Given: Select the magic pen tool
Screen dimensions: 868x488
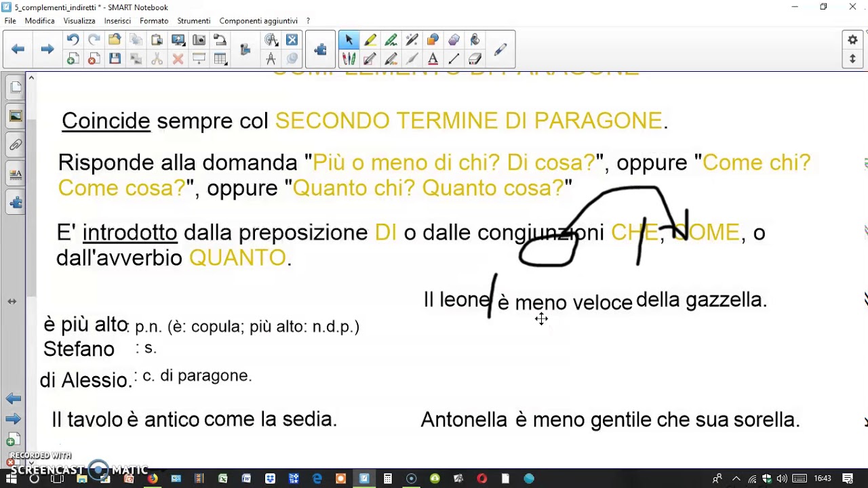Looking at the screenshot, I should click(412, 40).
